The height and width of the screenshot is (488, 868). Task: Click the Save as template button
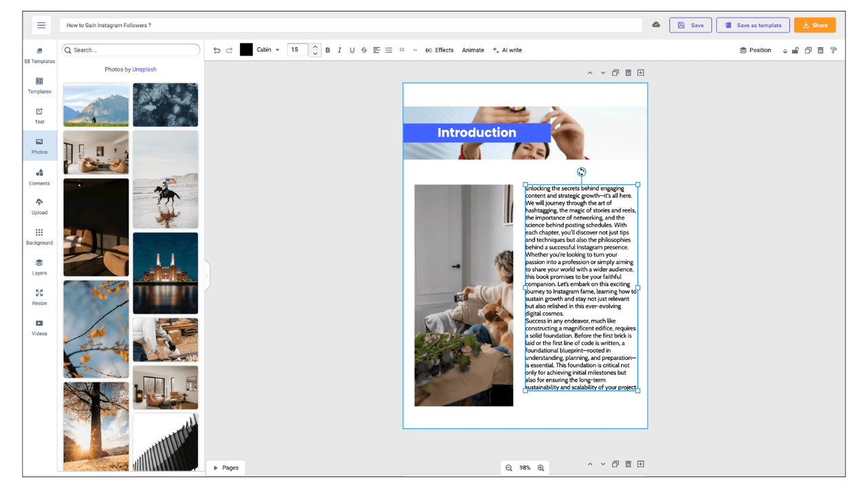(x=753, y=25)
